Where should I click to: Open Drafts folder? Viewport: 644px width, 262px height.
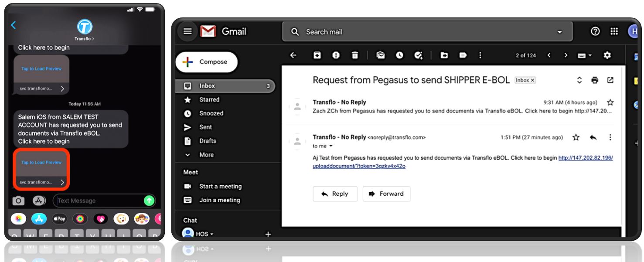(x=208, y=141)
